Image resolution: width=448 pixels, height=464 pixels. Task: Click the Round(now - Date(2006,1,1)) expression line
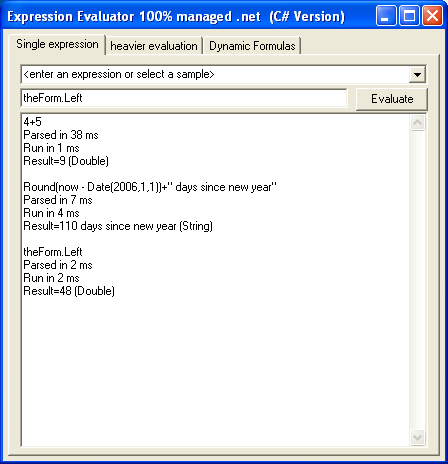pos(150,187)
